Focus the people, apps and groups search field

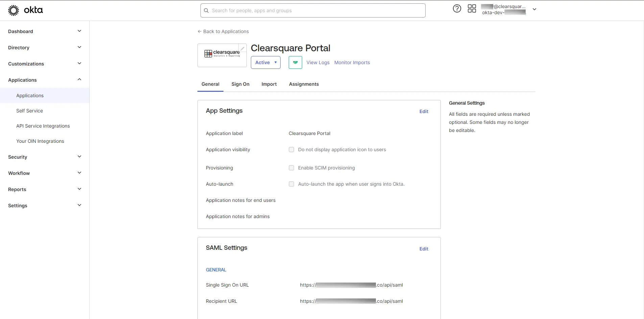313,10
